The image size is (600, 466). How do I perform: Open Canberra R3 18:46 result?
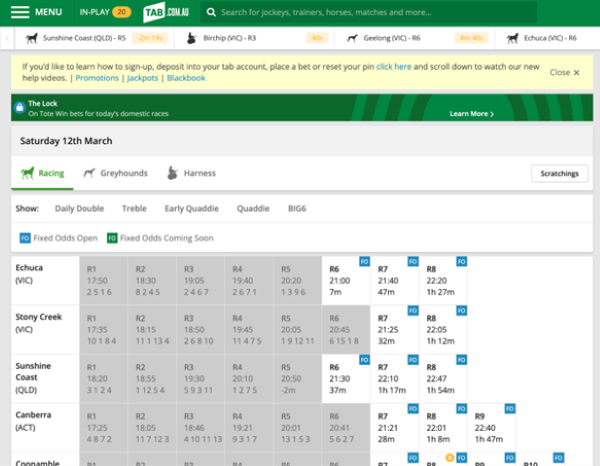coord(201,427)
